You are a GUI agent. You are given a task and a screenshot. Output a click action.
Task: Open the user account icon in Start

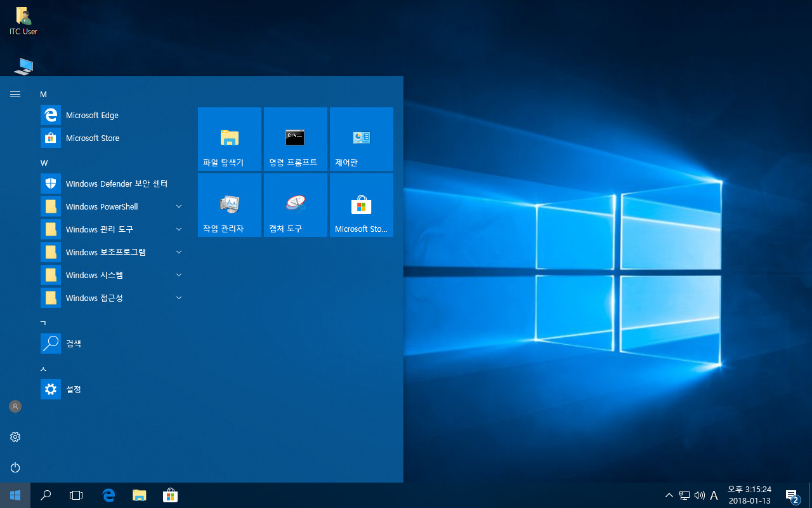(x=15, y=406)
